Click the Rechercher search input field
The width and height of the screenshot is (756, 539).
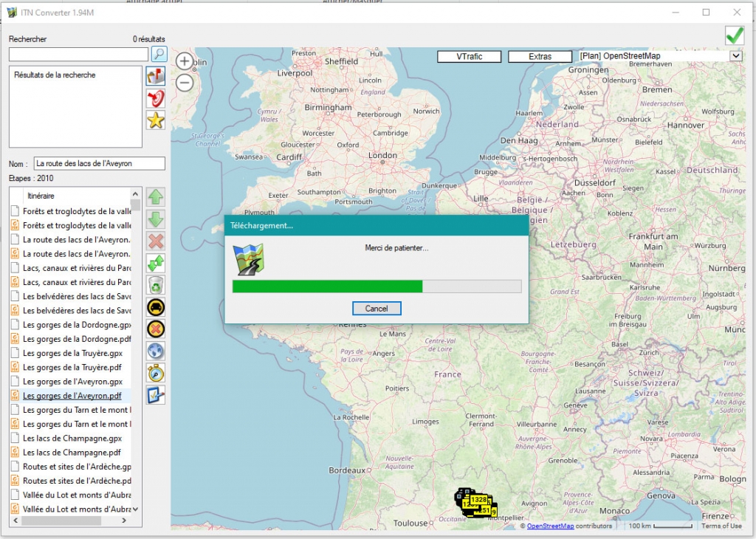78,54
